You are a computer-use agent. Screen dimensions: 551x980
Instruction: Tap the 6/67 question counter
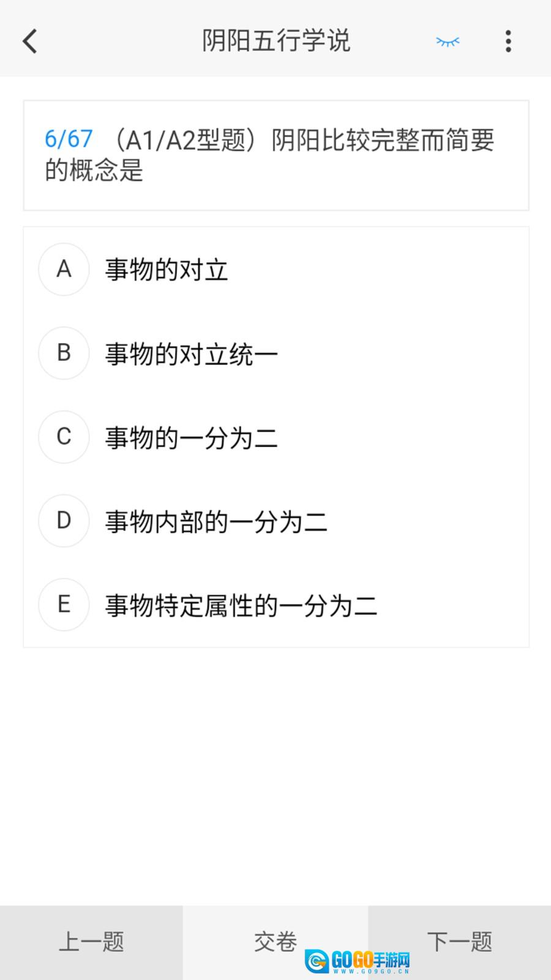[69, 140]
